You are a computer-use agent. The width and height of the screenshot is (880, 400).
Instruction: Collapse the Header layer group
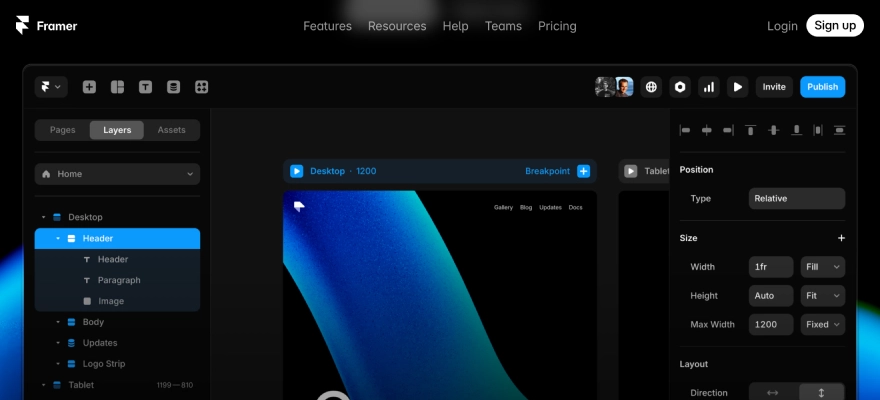[x=58, y=239]
